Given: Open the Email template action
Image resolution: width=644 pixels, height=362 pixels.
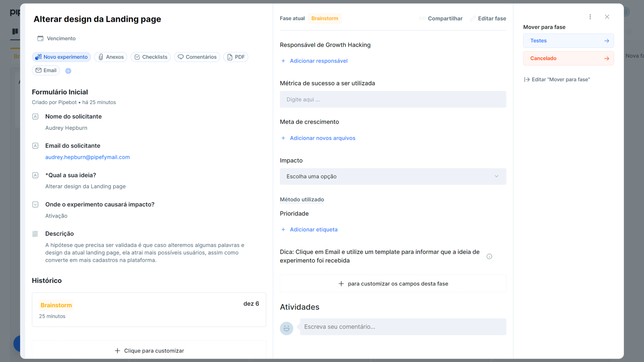Looking at the screenshot, I should click(46, 70).
